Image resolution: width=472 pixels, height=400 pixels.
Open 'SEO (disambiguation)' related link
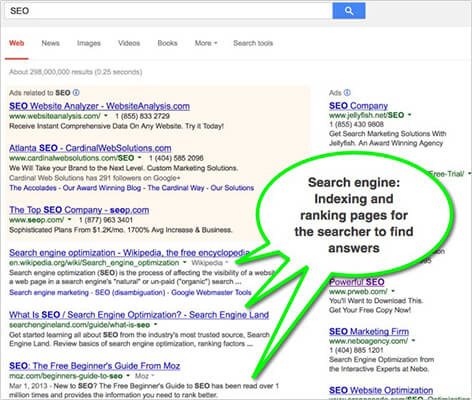[130, 292]
